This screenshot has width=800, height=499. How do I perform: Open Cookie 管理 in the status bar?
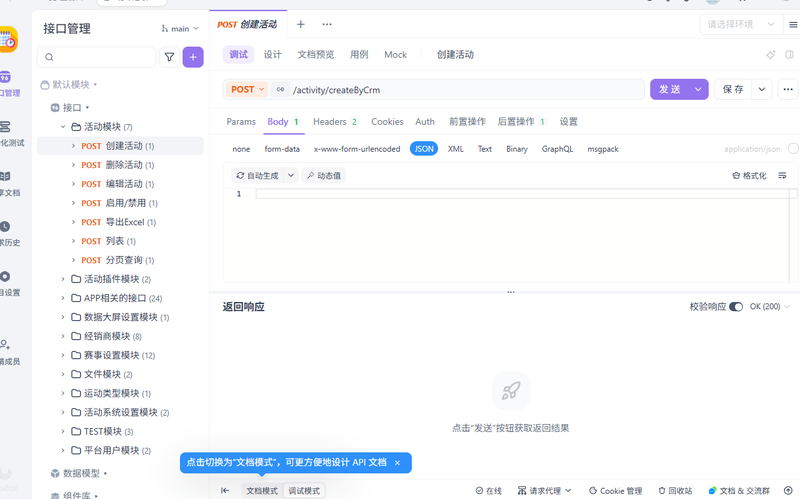pos(615,490)
